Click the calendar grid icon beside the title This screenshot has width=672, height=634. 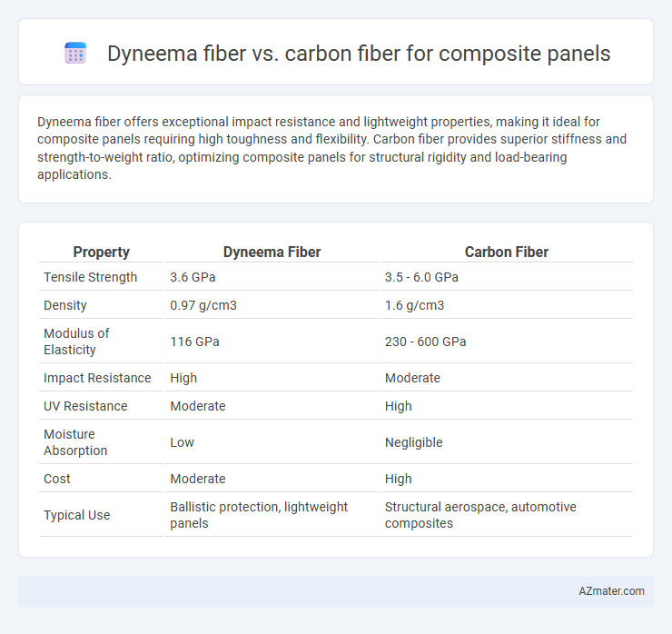pos(75,54)
